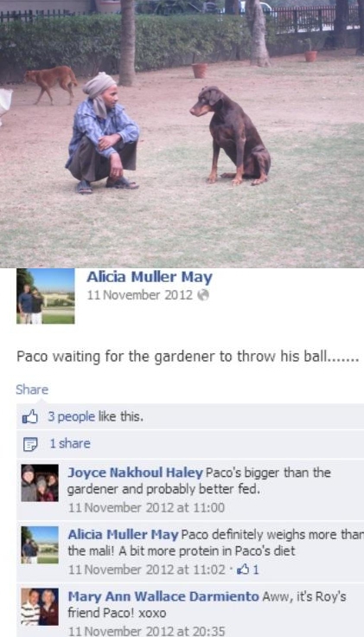
Task: Click the '11 November 2012 at 11:00' comment timestamp
Action: [146, 508]
